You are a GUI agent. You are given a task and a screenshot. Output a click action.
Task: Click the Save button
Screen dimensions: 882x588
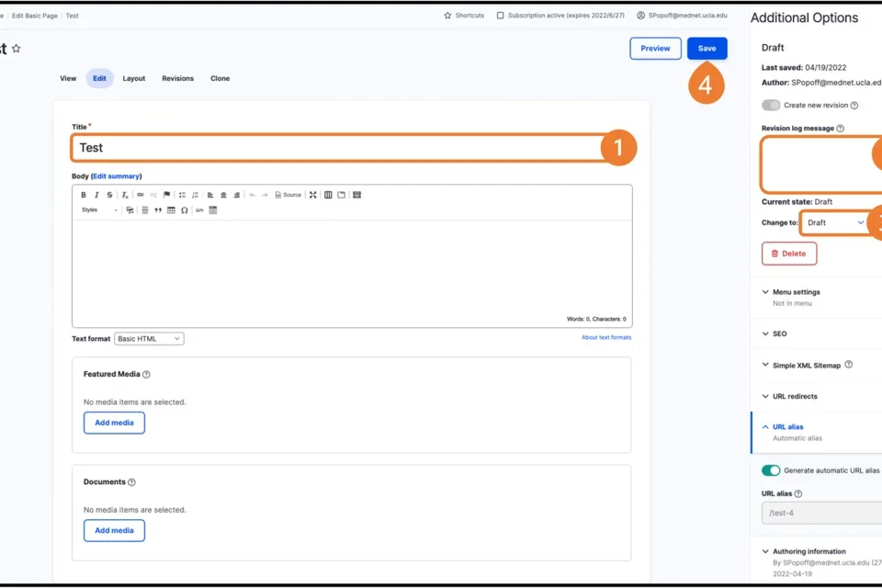point(707,49)
